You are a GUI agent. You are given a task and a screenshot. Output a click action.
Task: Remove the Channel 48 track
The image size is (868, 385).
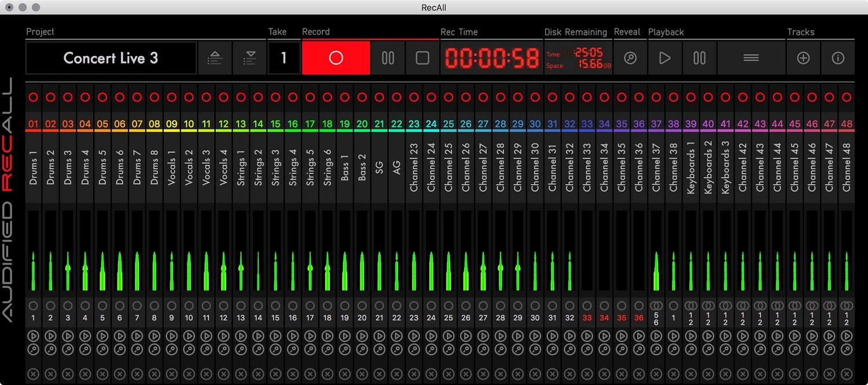pyautogui.click(x=847, y=374)
